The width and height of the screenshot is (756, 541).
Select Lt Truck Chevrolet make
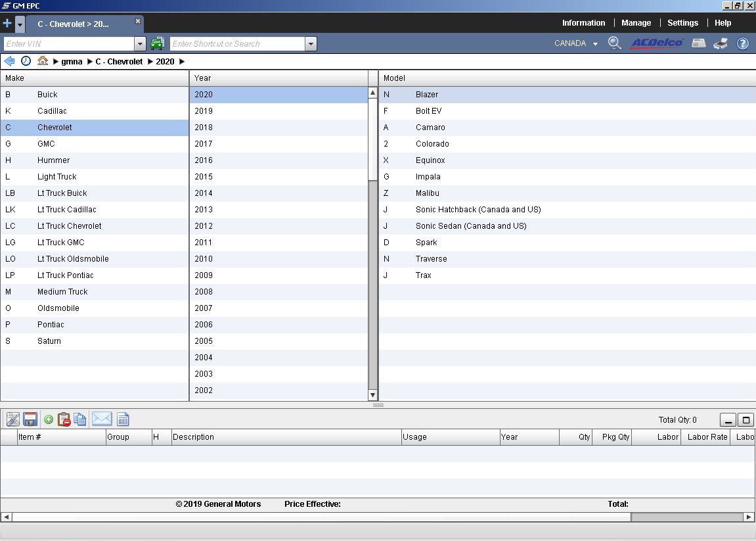[95, 226]
